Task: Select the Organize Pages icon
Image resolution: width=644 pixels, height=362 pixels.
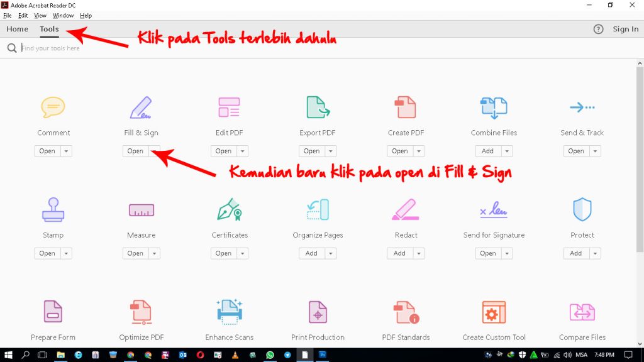Action: click(318, 210)
